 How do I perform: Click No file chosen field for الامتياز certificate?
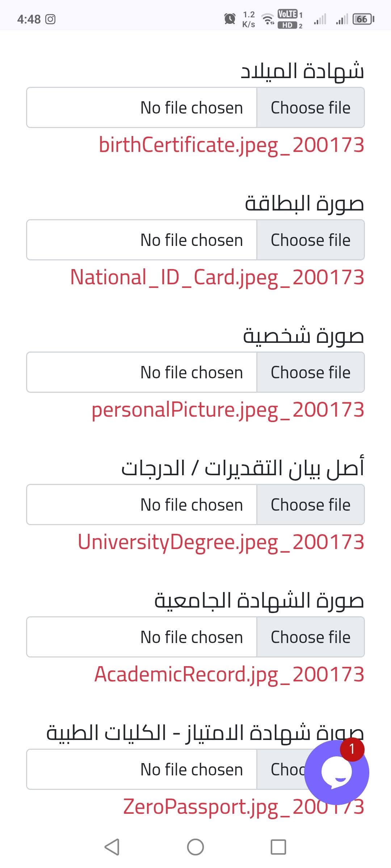pos(142,769)
